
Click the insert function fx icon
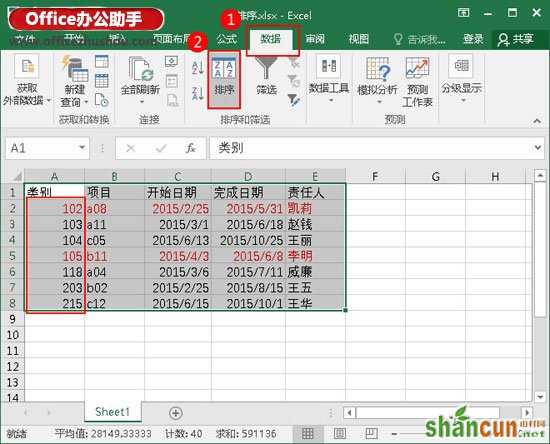tap(190, 148)
